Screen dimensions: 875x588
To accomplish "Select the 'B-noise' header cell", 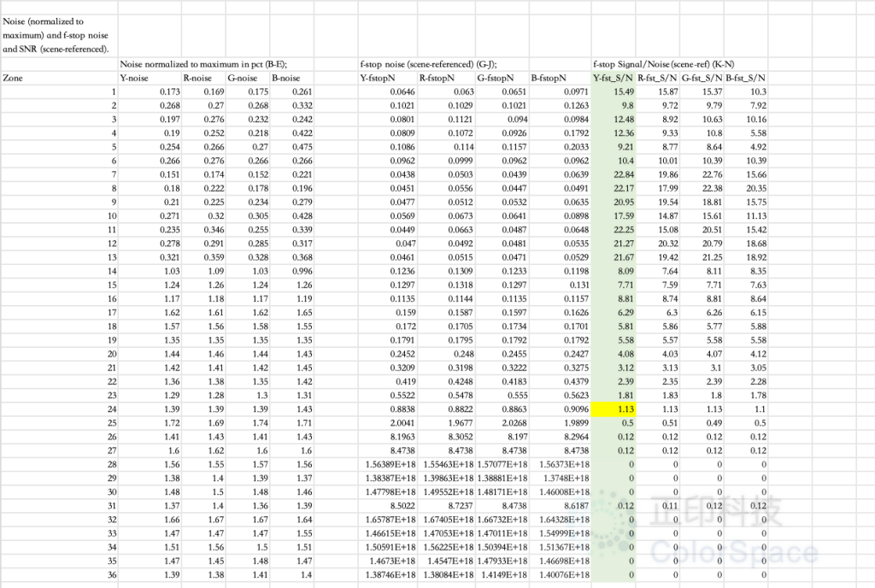I will coord(292,78).
